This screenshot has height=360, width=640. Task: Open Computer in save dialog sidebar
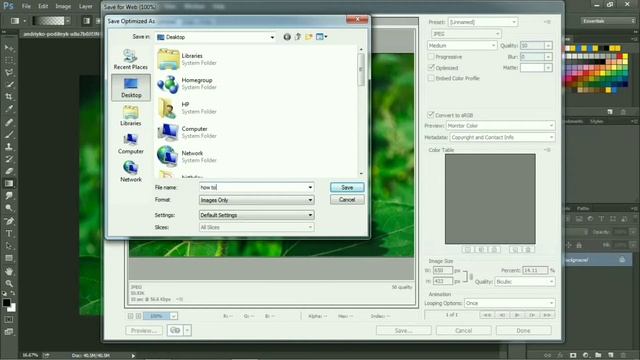pos(131,144)
